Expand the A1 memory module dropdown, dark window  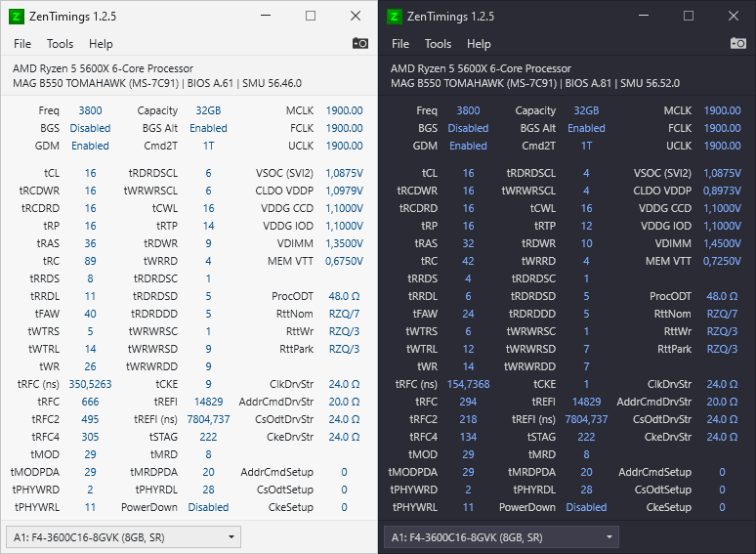501,537
